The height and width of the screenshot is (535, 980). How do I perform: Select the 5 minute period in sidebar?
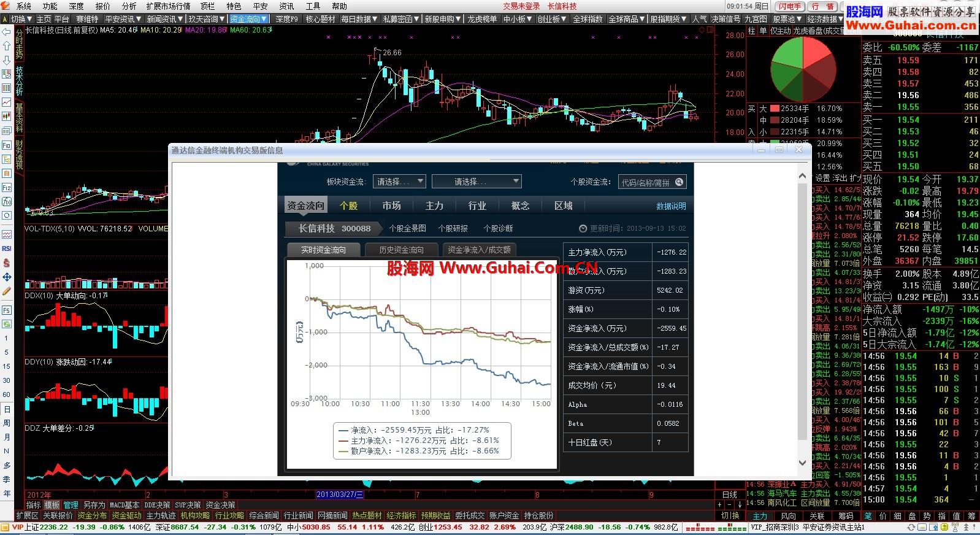pyautogui.click(x=7, y=352)
